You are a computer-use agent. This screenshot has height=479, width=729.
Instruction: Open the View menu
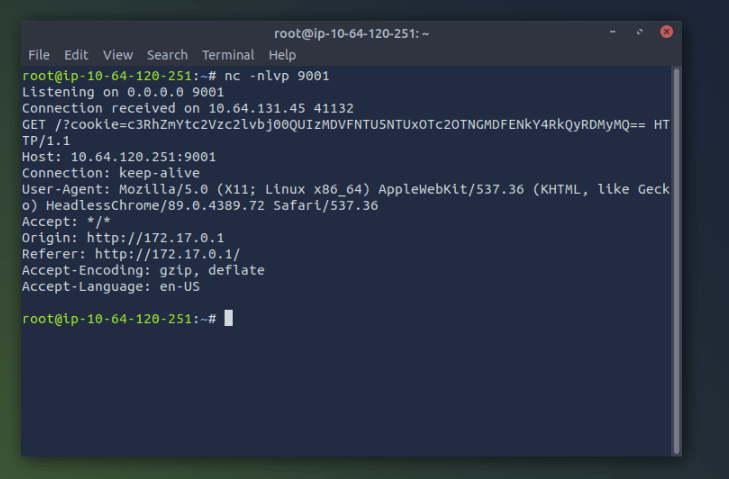118,55
